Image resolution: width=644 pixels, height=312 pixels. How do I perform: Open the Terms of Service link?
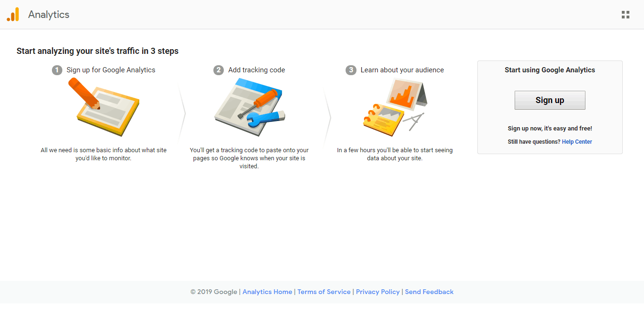pyautogui.click(x=324, y=292)
